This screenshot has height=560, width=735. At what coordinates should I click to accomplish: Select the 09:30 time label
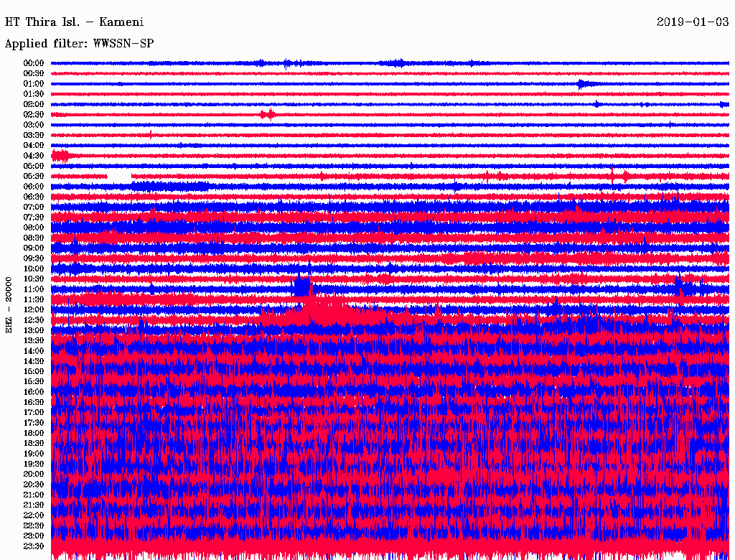click(34, 258)
